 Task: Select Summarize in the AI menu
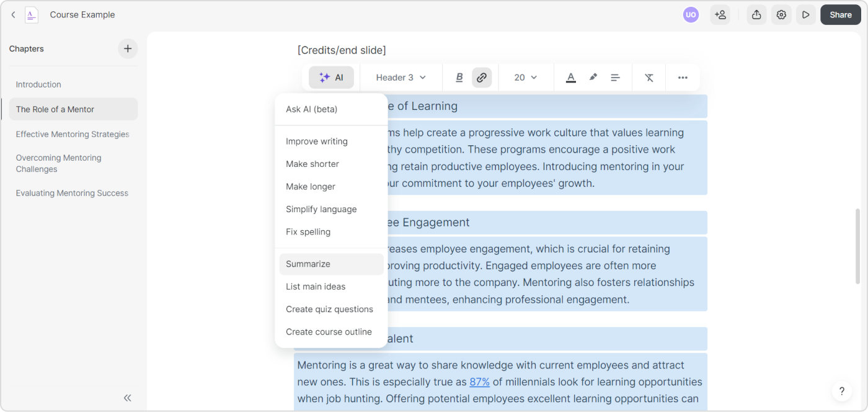click(x=331, y=264)
